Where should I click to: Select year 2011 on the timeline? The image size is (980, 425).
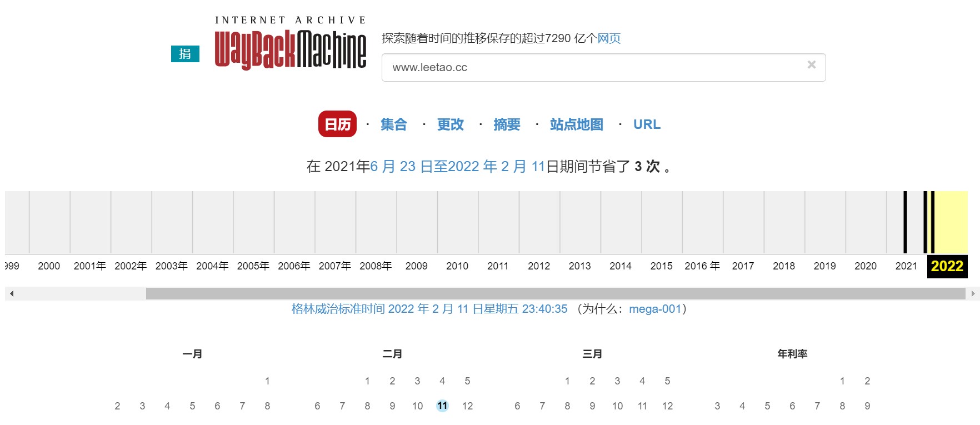coord(498,266)
